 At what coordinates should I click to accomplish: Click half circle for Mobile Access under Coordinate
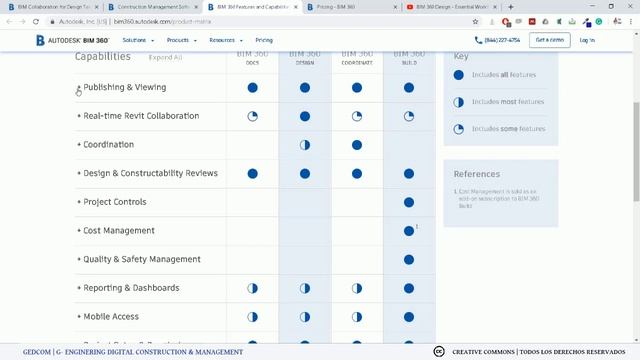click(x=357, y=317)
